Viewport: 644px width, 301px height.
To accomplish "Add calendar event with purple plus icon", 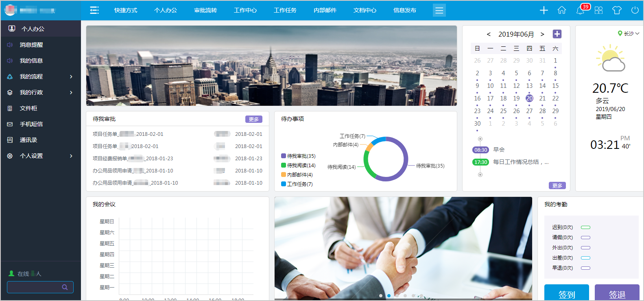I will 557,34.
